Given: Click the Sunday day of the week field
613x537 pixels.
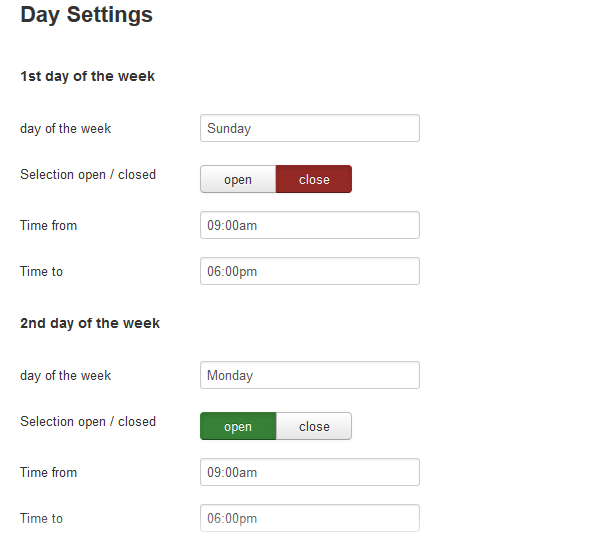Looking at the screenshot, I should [x=310, y=128].
